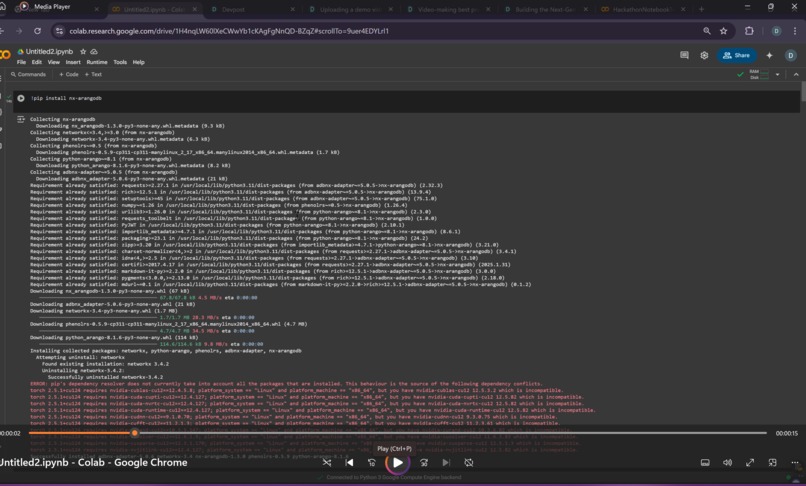Click the zoom magnifier in address bar
Image resolution: width=806 pixels, height=486 pixels.
pyautogui.click(x=707, y=31)
